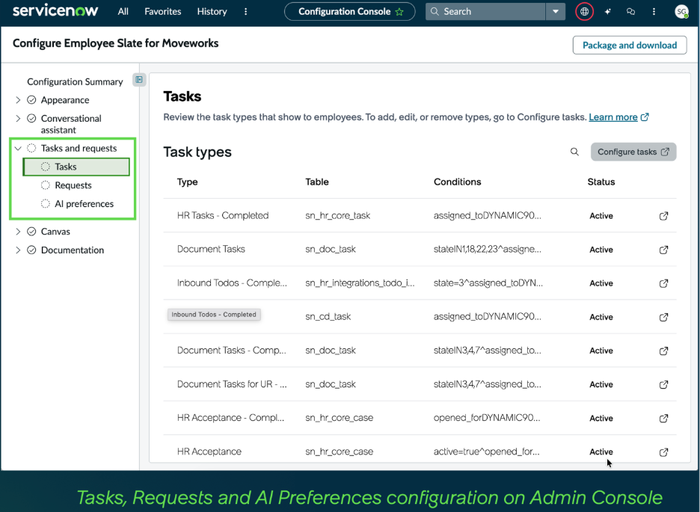
Task: Open HR Tasks - Completed row external link icon
Action: [x=664, y=216]
